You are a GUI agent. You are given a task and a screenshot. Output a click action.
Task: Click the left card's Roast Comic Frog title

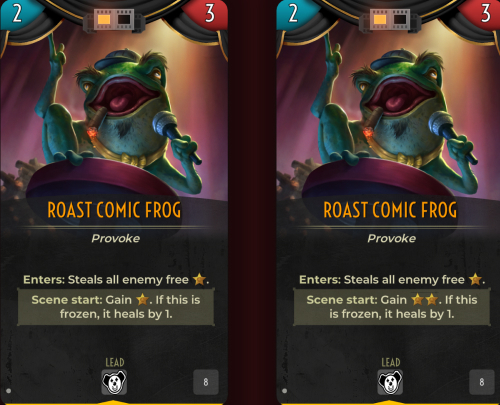pyautogui.click(x=114, y=210)
